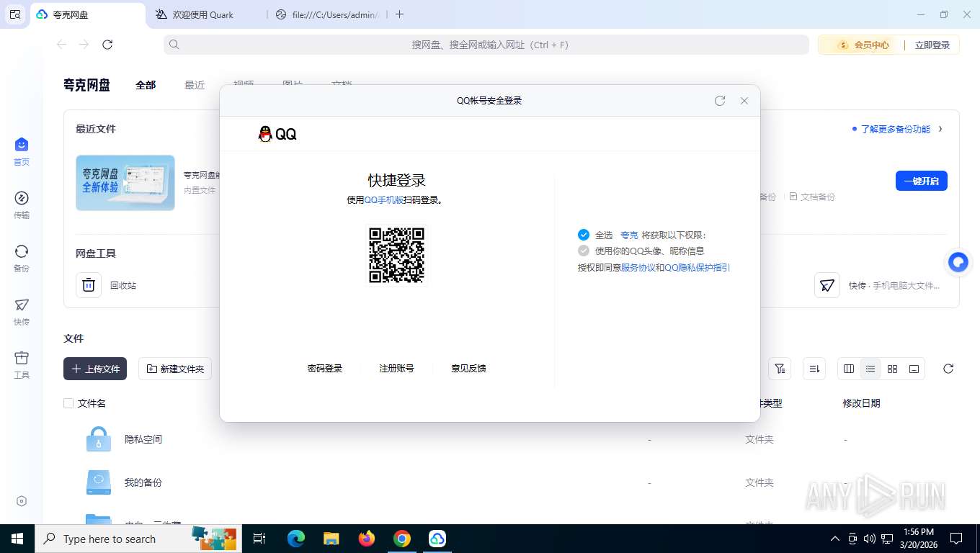Open the QQ手机版 link
The height and width of the screenshot is (553, 980).
pos(384,200)
